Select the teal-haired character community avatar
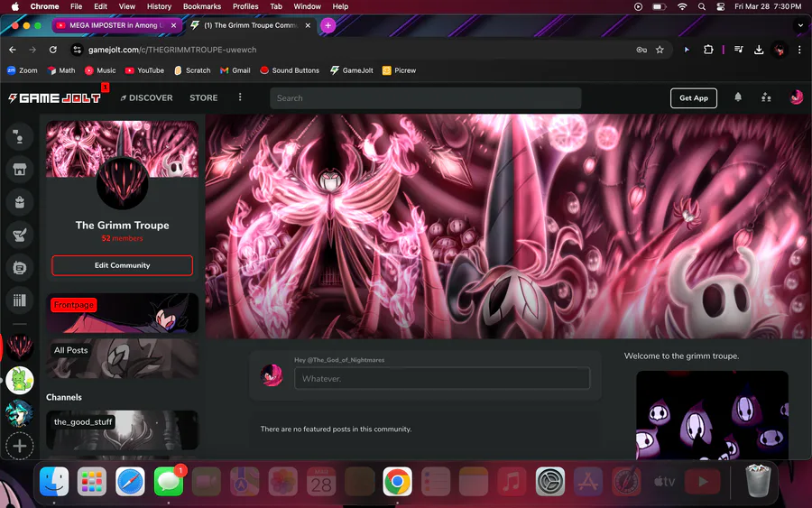The width and height of the screenshot is (812, 508). click(20, 413)
